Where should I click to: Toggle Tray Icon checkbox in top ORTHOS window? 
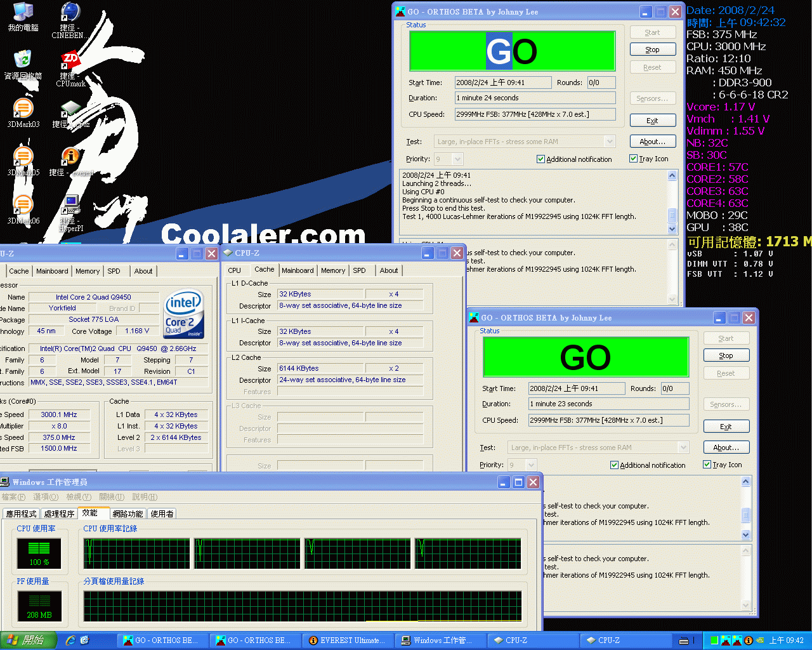634,159
